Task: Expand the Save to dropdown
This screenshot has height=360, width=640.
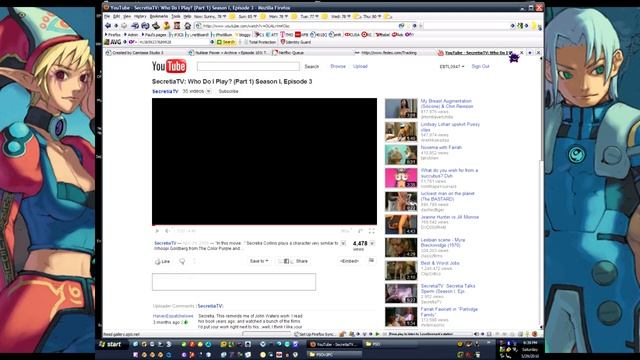Action: (x=259, y=261)
